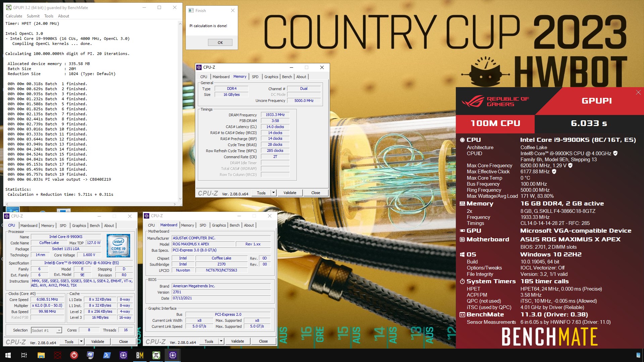644x362 pixels.
Task: Click the GPUPI horizontal scrollbar left arrow
Action: (6, 204)
